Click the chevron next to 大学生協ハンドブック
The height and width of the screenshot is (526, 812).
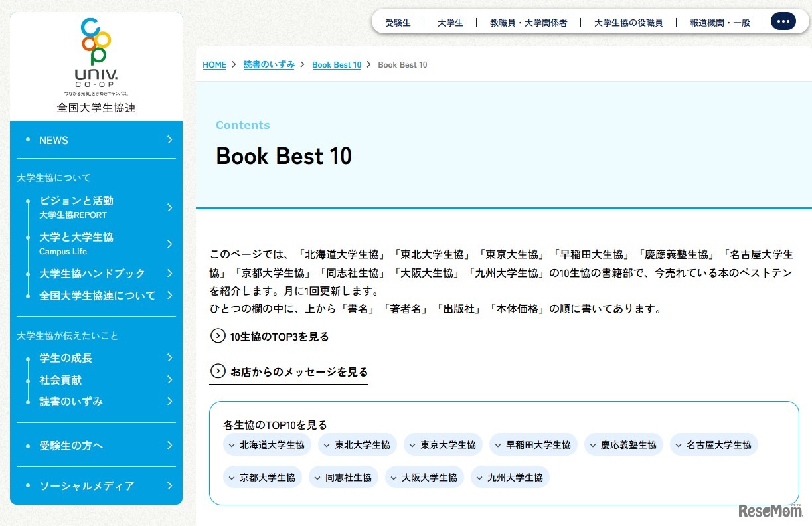(x=171, y=273)
